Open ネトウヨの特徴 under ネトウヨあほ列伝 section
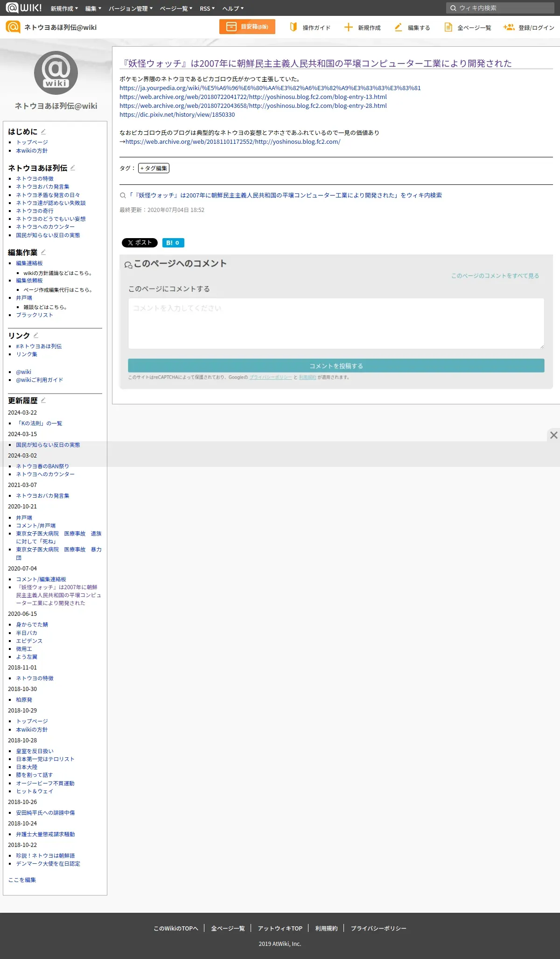 (35, 178)
